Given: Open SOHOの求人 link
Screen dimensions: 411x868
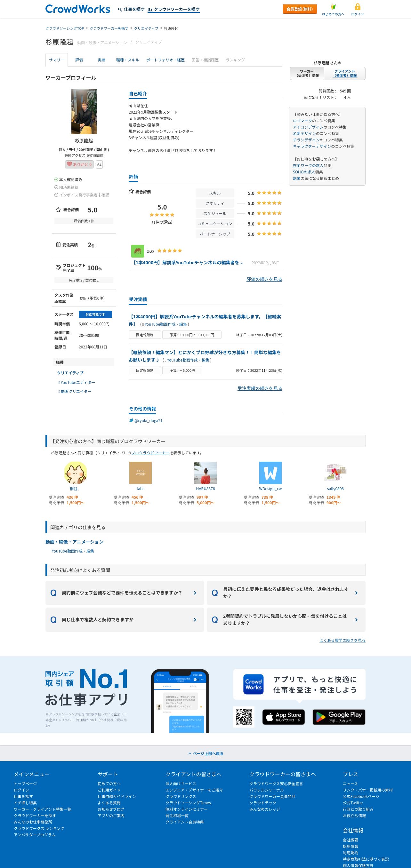Looking at the screenshot, I should 304,172.
